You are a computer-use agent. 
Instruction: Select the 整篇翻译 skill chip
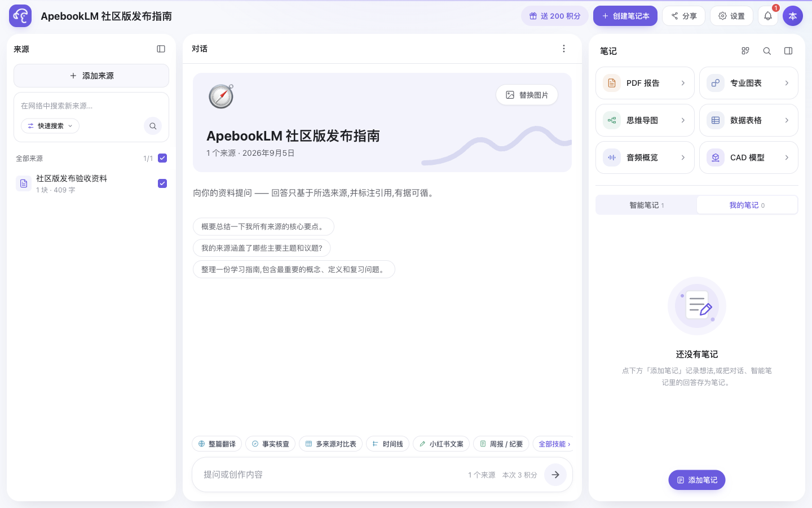coord(217,444)
